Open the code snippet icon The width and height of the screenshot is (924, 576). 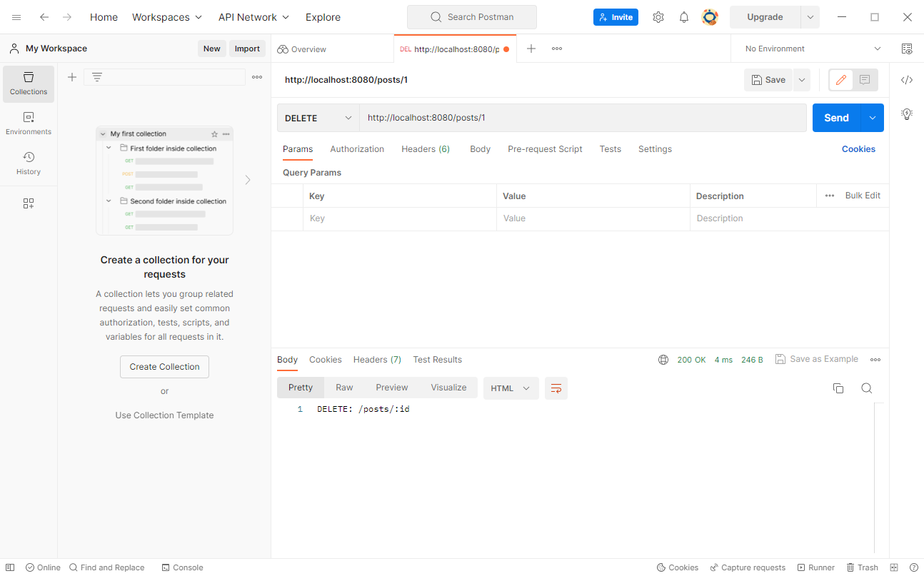click(907, 80)
